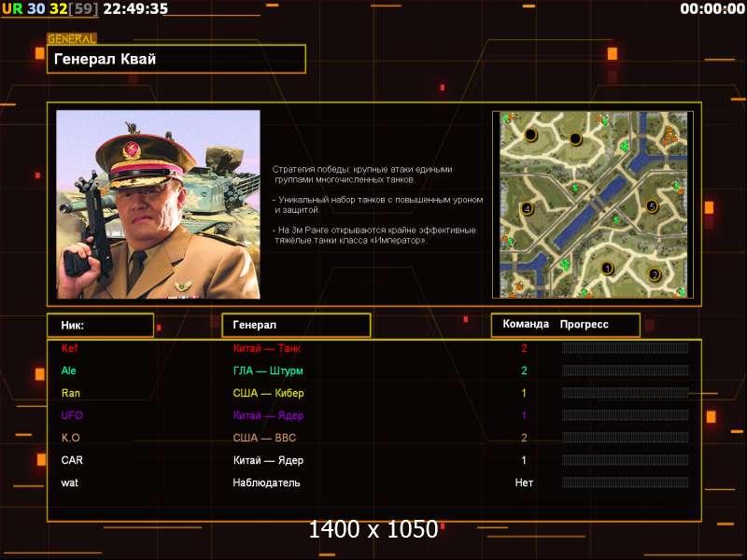Choose start position 5 on the minimap
Image resolution: width=747 pixels, height=560 pixels.
[652, 206]
